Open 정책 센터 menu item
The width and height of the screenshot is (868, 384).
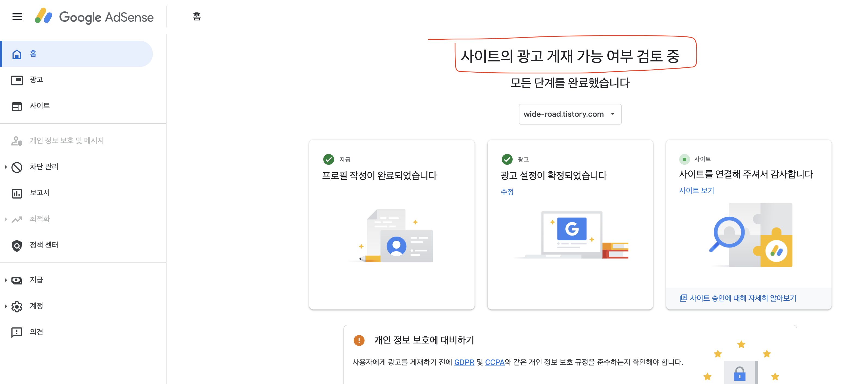pos(44,245)
